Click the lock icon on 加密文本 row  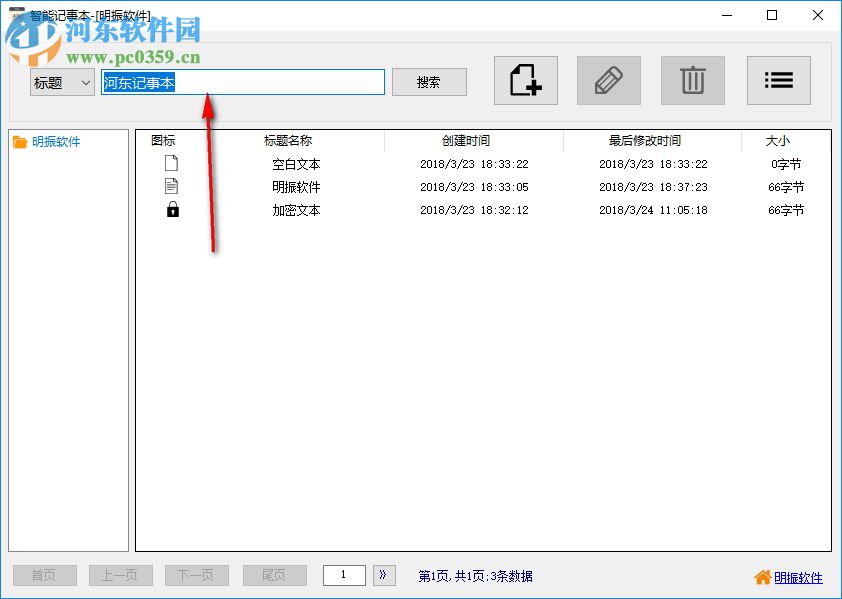pos(171,210)
